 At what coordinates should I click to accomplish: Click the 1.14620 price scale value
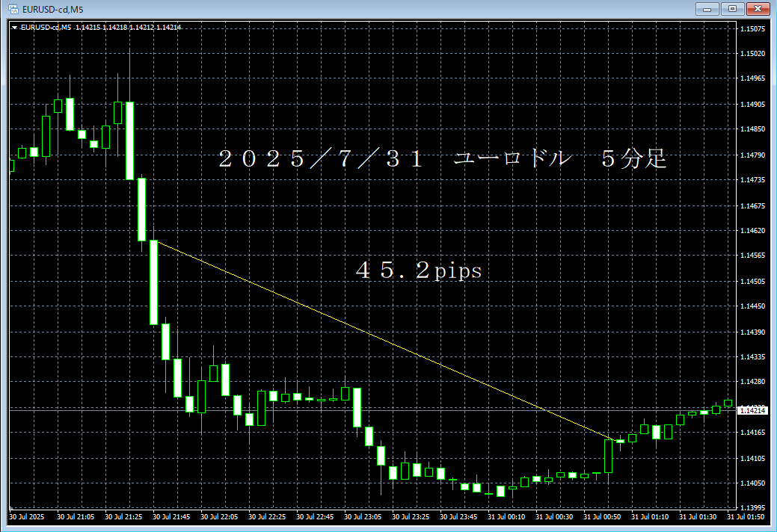coord(753,231)
